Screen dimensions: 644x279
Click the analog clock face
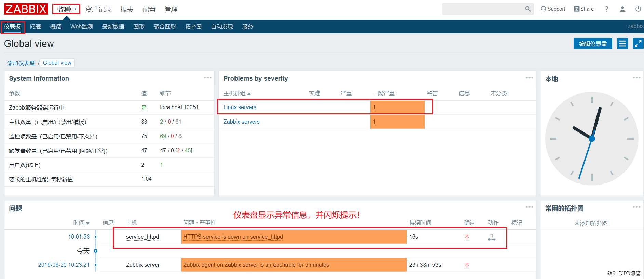[592, 139]
